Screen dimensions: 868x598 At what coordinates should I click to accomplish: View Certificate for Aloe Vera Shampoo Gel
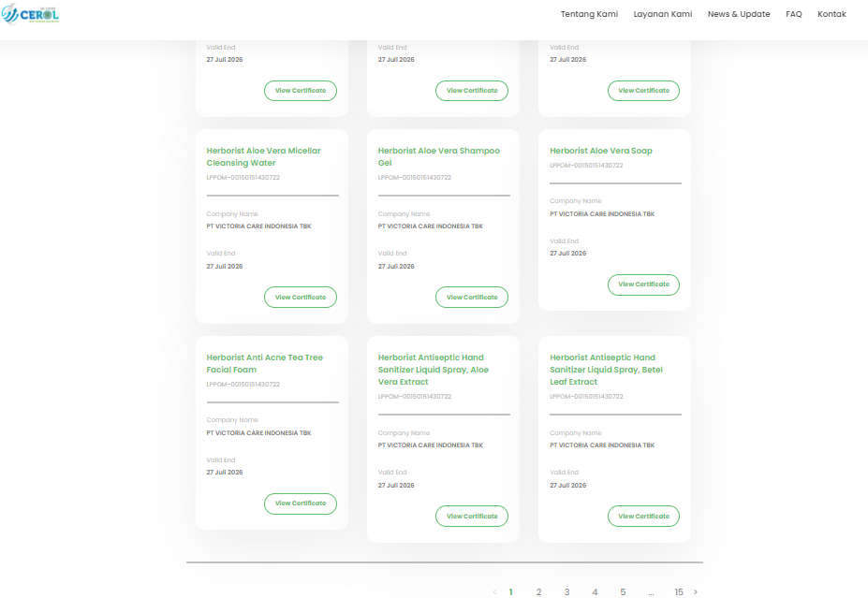click(472, 297)
